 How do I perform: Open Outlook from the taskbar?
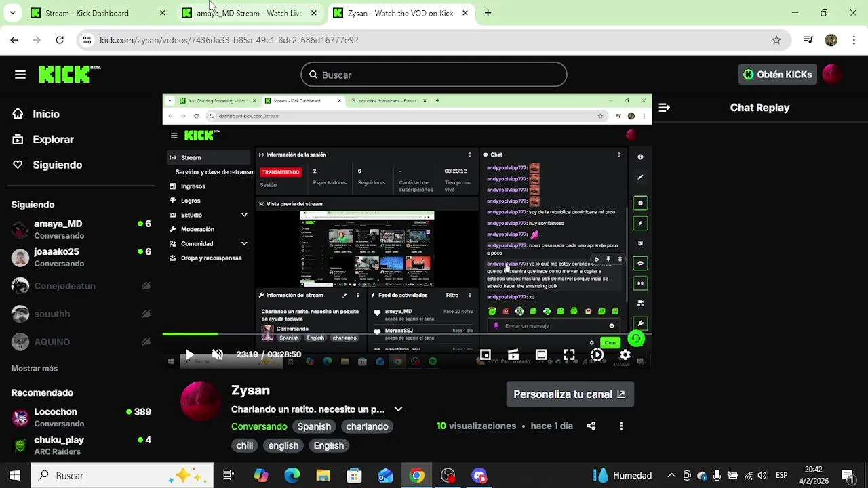click(385, 476)
